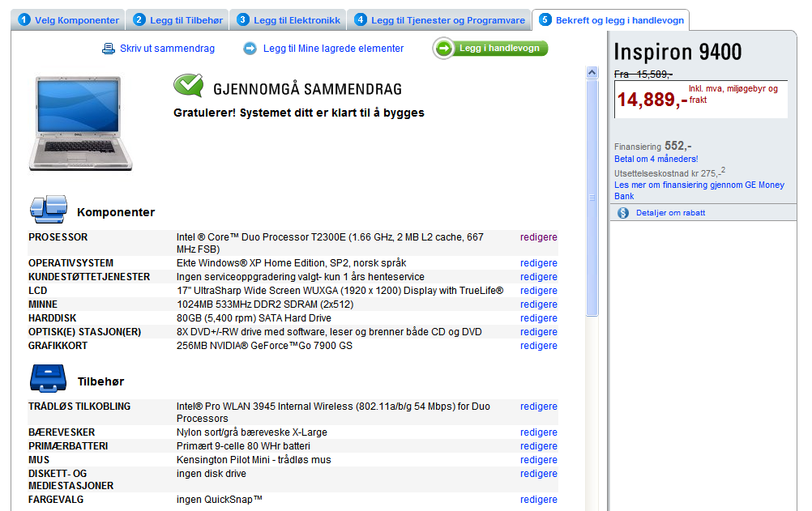Screen dimensions: 812x511
Task: Click Skriv ut sammendrag link
Action: click(x=167, y=49)
